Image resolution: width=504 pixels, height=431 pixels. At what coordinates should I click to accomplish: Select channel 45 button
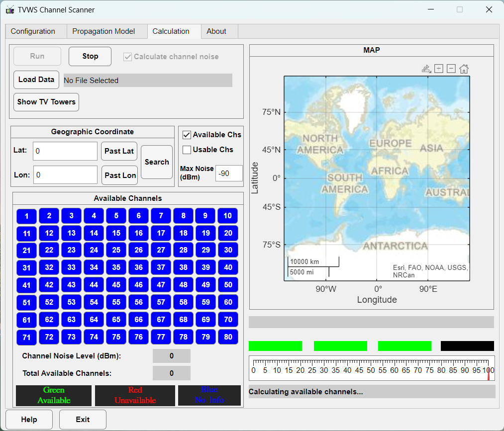(116, 285)
